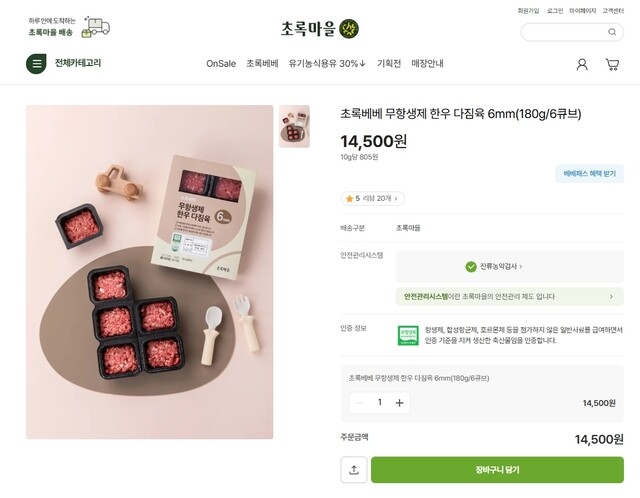Click the 로그인 link
The height and width of the screenshot is (498, 640).
tap(555, 11)
